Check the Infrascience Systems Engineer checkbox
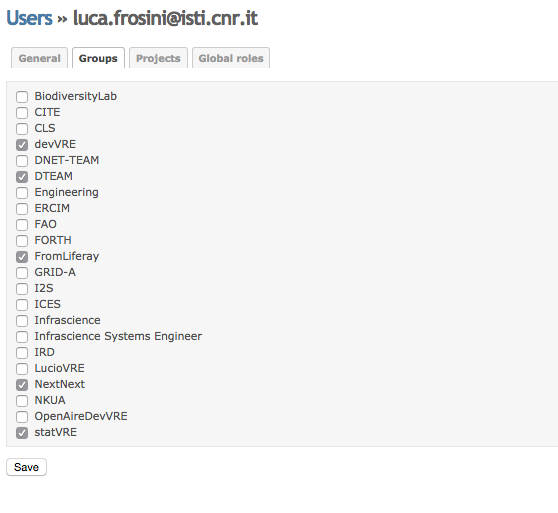The image size is (558, 513). point(22,337)
